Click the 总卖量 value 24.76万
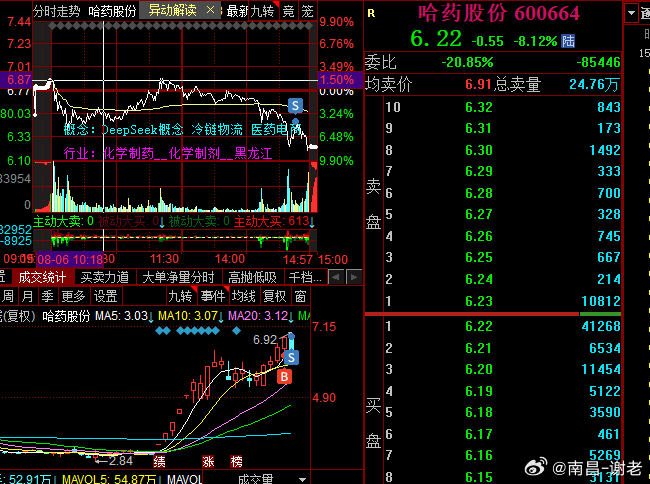Screen dimensions: 650x484 (594, 84)
